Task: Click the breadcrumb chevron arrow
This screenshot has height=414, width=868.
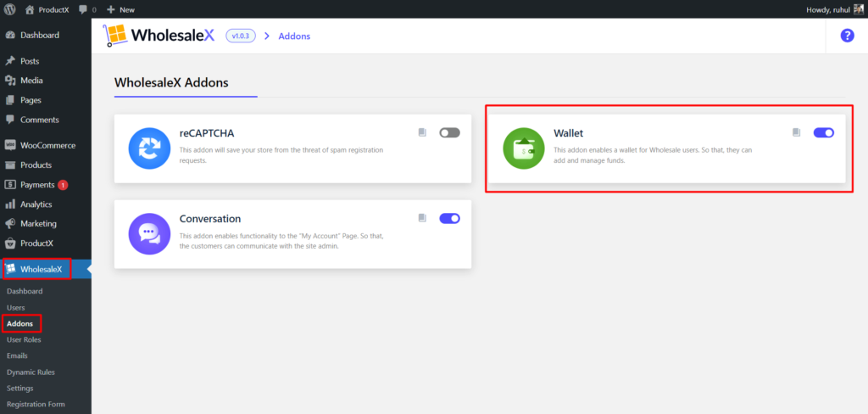Action: (267, 36)
